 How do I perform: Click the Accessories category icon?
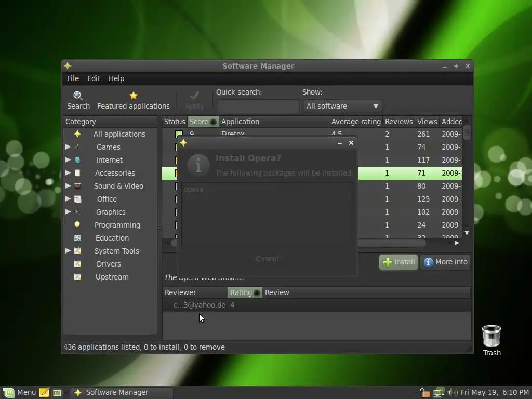click(x=77, y=173)
